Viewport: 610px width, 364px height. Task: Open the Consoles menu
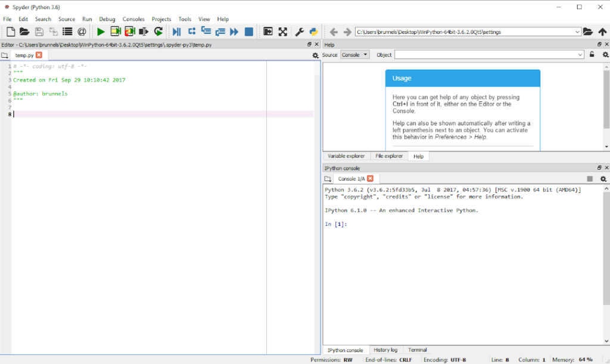pyautogui.click(x=133, y=19)
